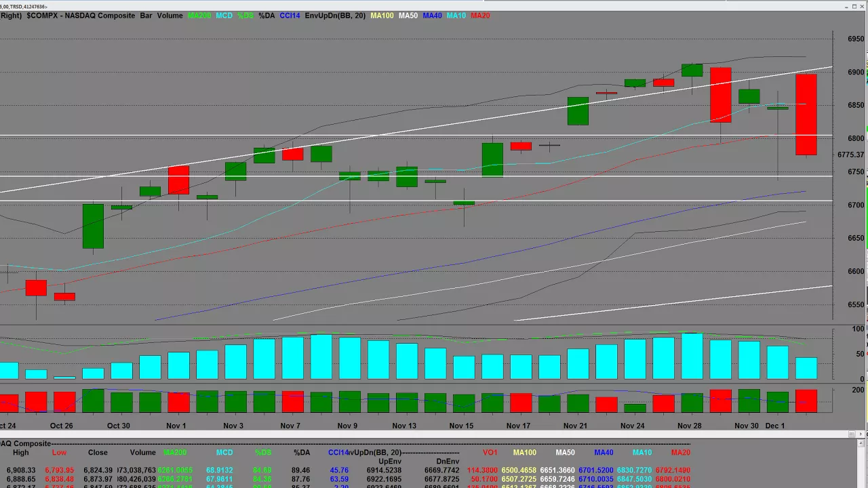Click the 6700 price axis label

click(856, 205)
